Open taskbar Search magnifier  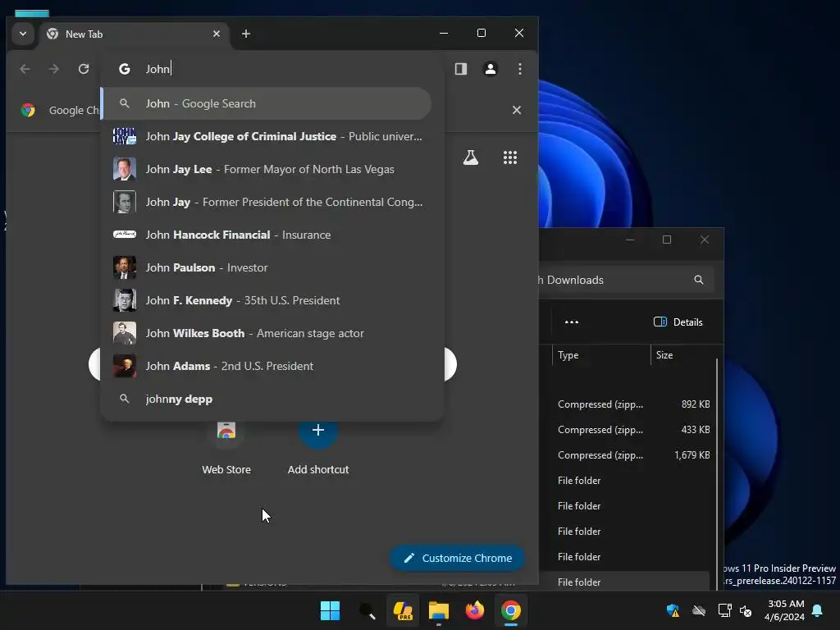pyautogui.click(x=367, y=610)
